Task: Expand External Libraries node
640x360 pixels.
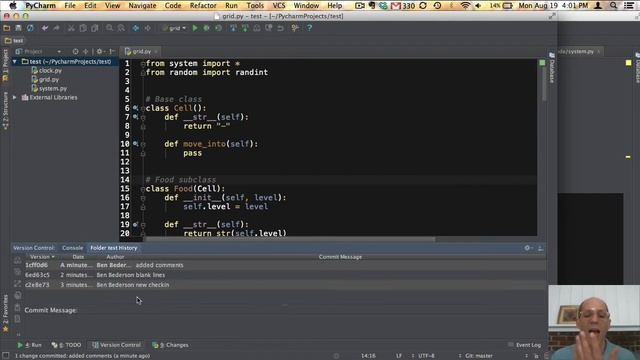Action: click(x=15, y=98)
